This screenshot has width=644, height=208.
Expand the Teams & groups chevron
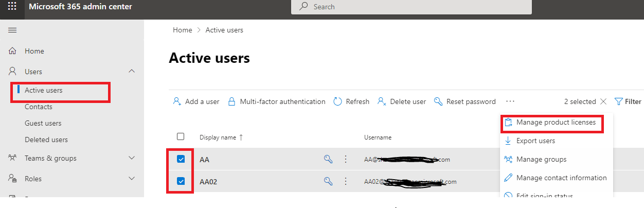(x=132, y=158)
